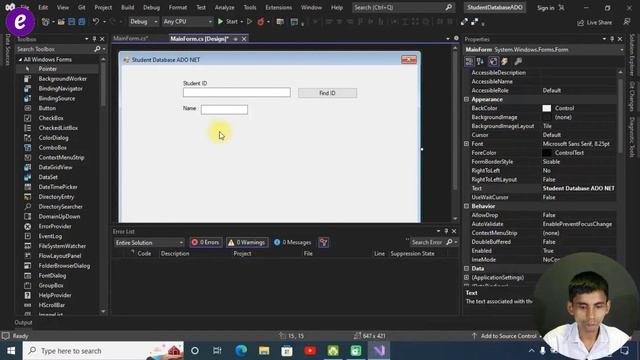Click the ForeColor black color swatch

click(547, 153)
